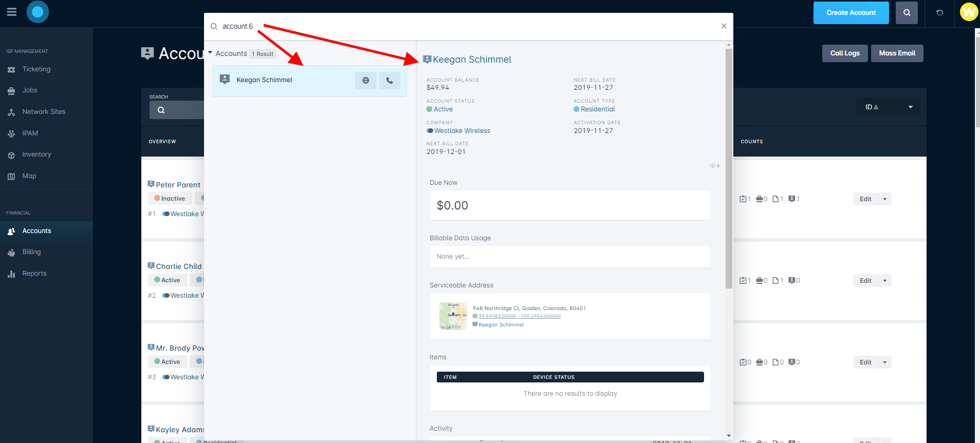Click the sub-account count icon in the Charlie Child row
The width and height of the screenshot is (980, 443).
[x=792, y=281]
